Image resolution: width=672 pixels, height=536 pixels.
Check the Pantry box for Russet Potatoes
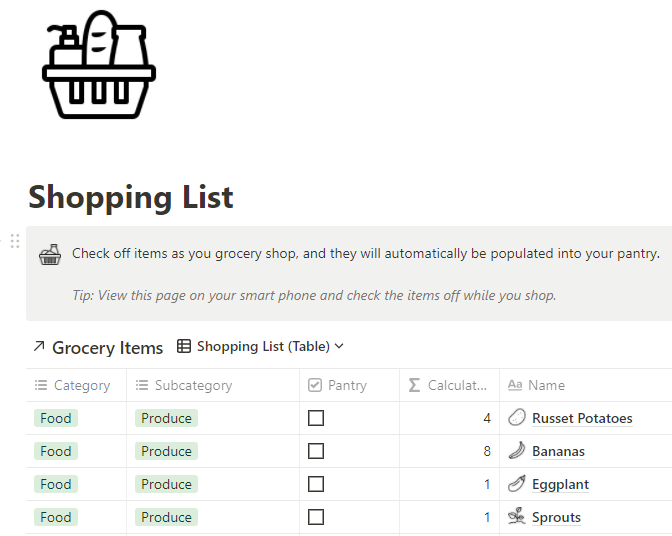pos(316,418)
